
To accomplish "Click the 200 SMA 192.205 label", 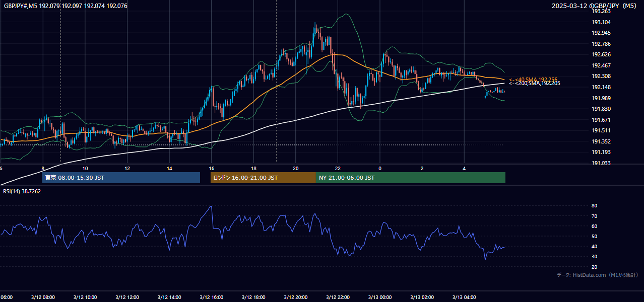I will click(x=534, y=84).
